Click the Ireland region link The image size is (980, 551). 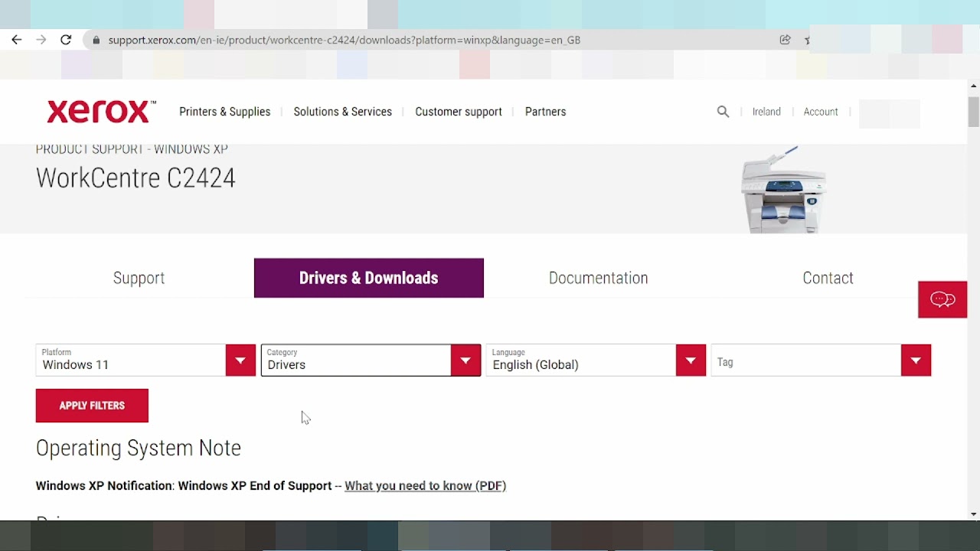tap(766, 112)
